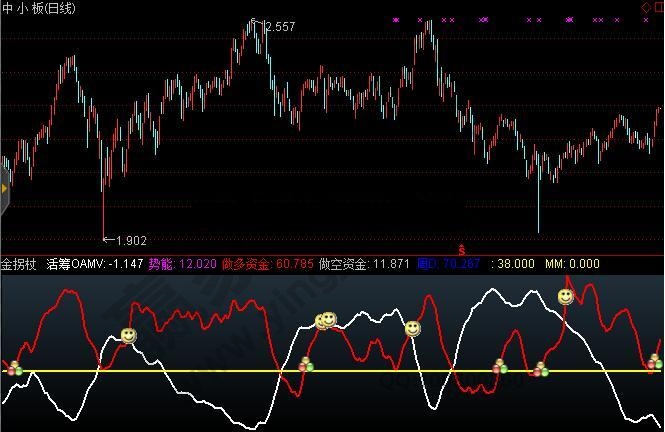Open the 中小板(日线) chart title
Image resolution: width=665 pixels, height=432 pixels.
43,8
